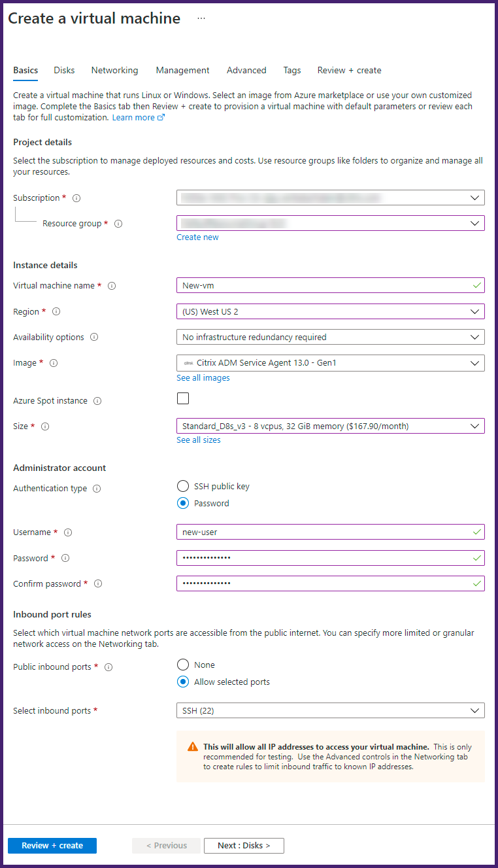Select None for public inbound ports
Image resolution: width=498 pixels, height=868 pixels.
pyautogui.click(x=184, y=665)
